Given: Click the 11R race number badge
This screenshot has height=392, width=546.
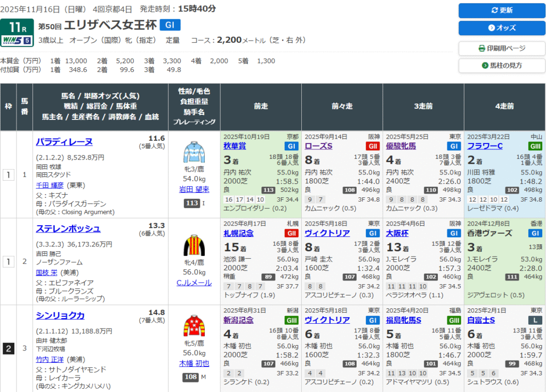Looking at the screenshot, I should [x=17, y=27].
